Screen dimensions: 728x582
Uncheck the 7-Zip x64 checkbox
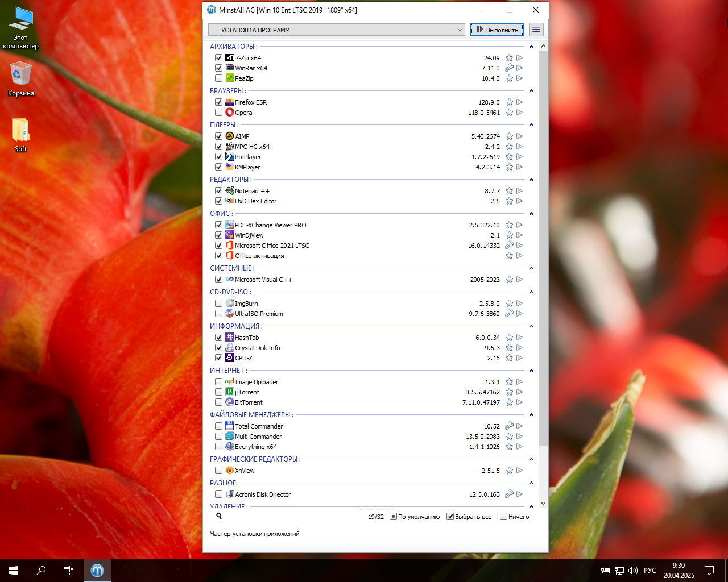pos(218,58)
